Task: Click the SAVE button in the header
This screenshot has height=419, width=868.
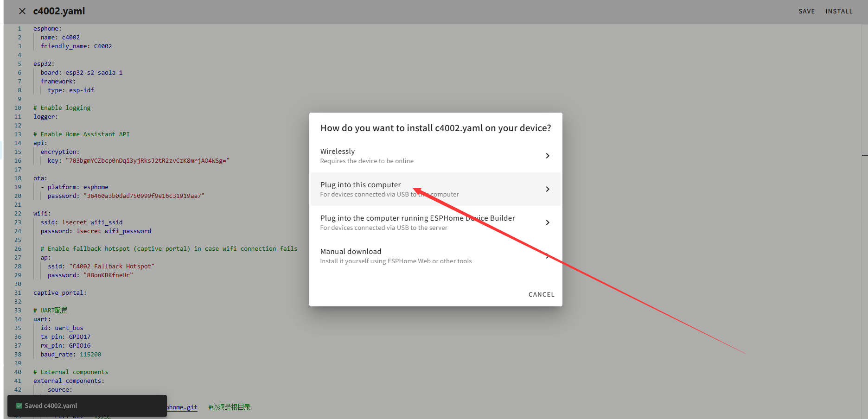Action: 806,11
